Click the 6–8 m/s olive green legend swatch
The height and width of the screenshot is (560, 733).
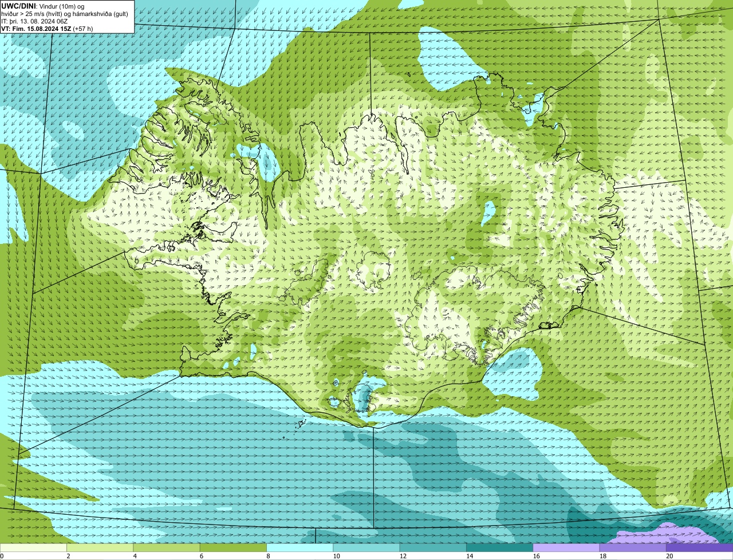(233, 547)
